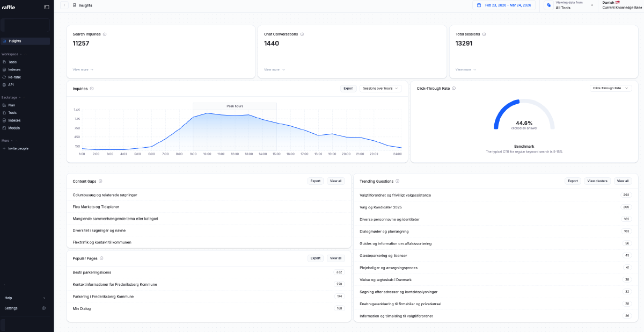Open the Sessions over hours dropdown

pyautogui.click(x=380, y=88)
